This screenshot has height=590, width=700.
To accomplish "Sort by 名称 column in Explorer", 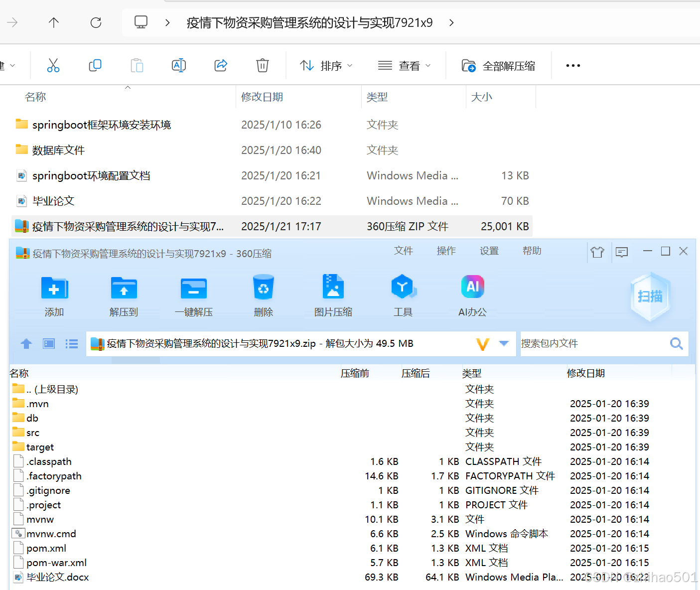I will click(x=35, y=97).
